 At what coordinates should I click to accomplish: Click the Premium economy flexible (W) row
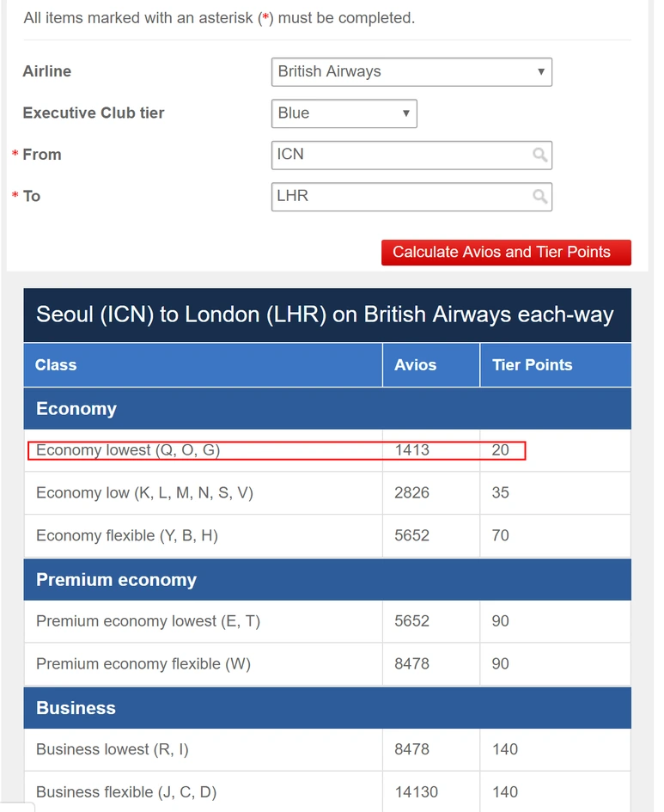(327, 664)
